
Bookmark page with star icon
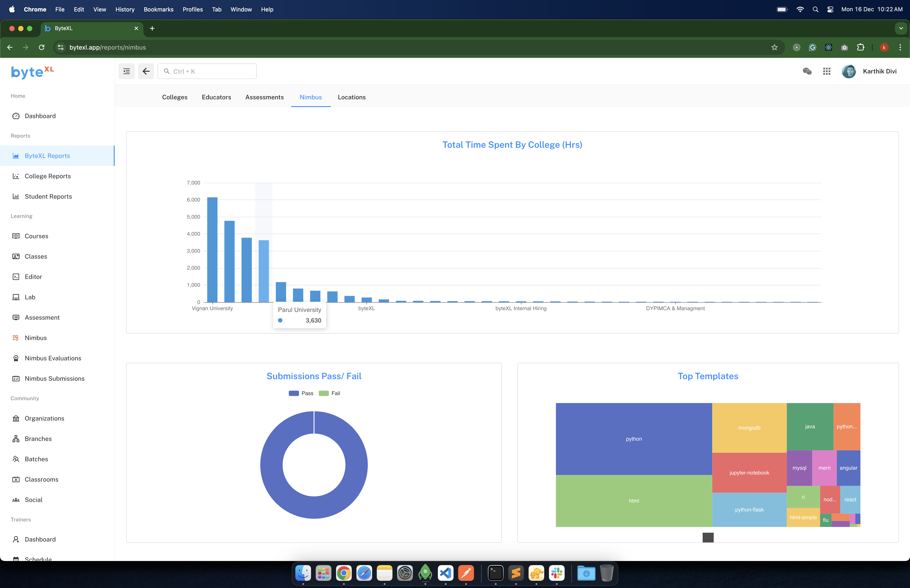coord(774,47)
